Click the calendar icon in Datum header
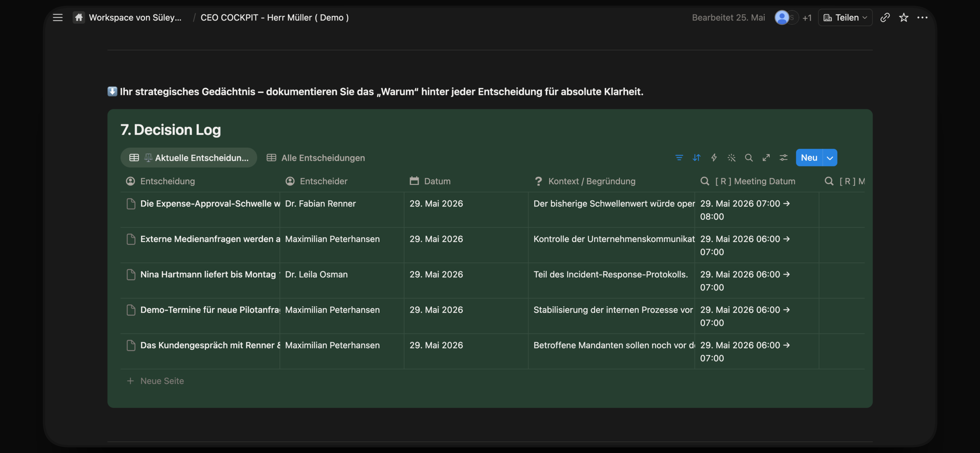This screenshot has height=453, width=980. pos(414,181)
